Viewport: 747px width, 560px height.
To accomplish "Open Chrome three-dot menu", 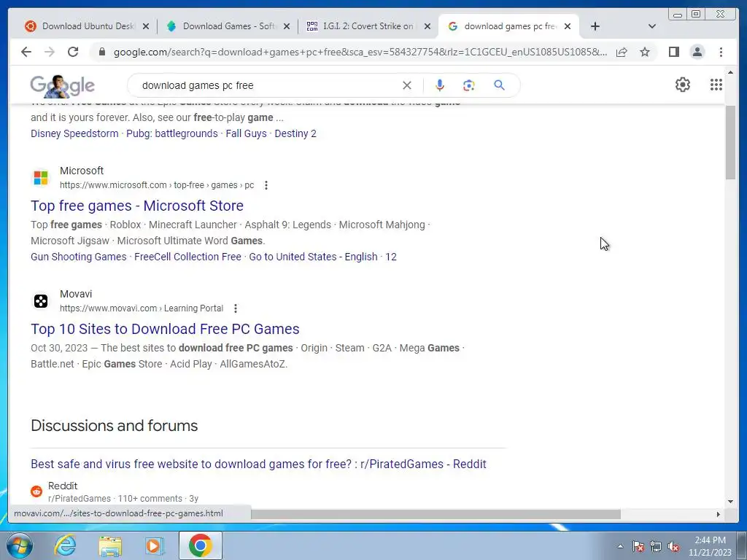I will pos(721,52).
